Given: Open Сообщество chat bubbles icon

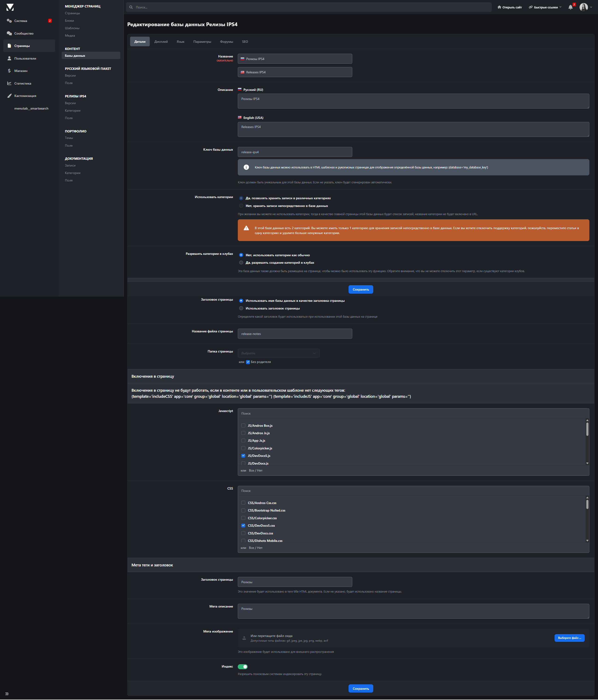Looking at the screenshot, I should coord(9,33).
